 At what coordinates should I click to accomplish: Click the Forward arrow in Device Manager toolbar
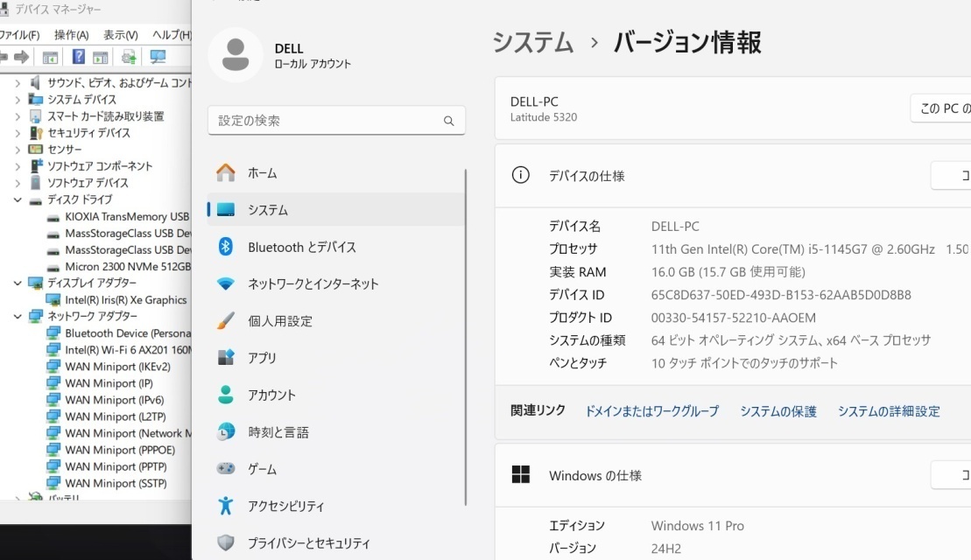tap(22, 58)
